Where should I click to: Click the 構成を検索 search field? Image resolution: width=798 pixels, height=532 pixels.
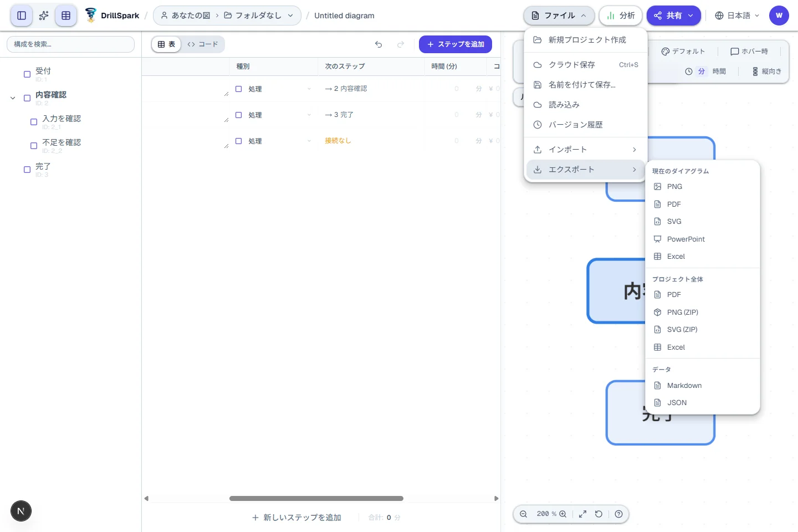coord(70,44)
